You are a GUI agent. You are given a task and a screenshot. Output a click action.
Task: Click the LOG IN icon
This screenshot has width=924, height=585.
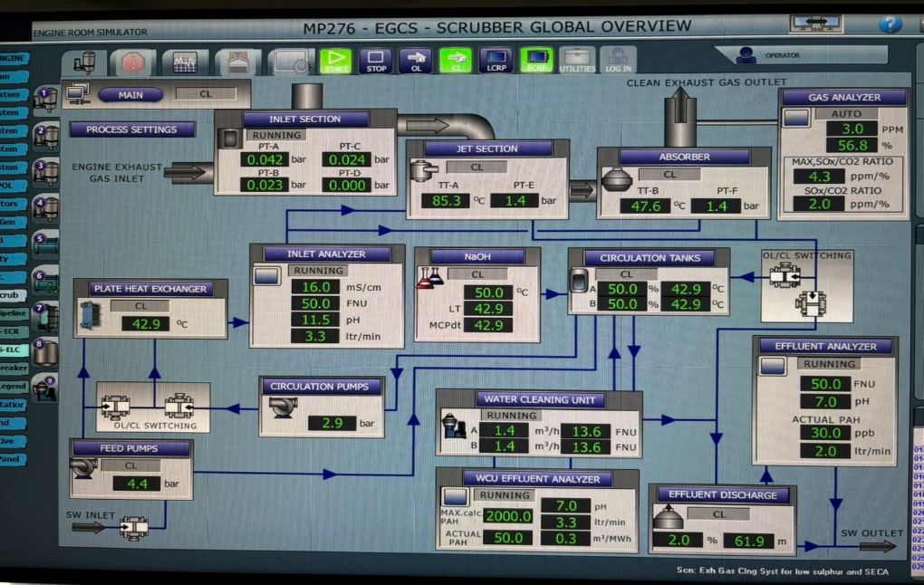(x=618, y=61)
